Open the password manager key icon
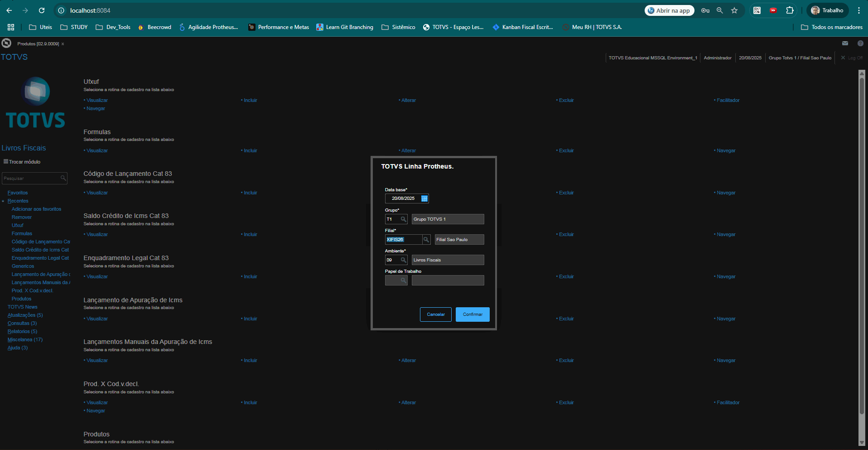This screenshot has width=868, height=450. [x=705, y=10]
